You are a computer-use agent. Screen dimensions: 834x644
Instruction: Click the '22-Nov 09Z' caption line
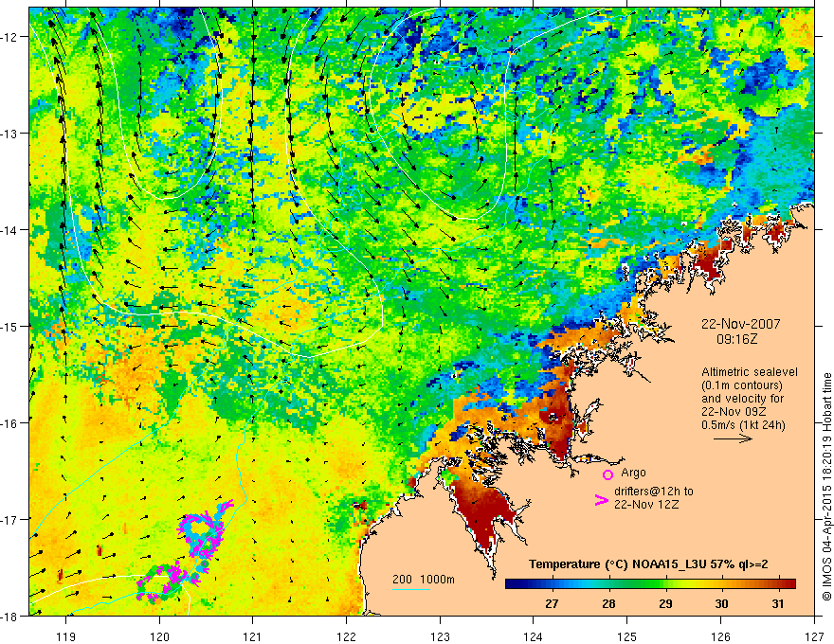[734, 412]
